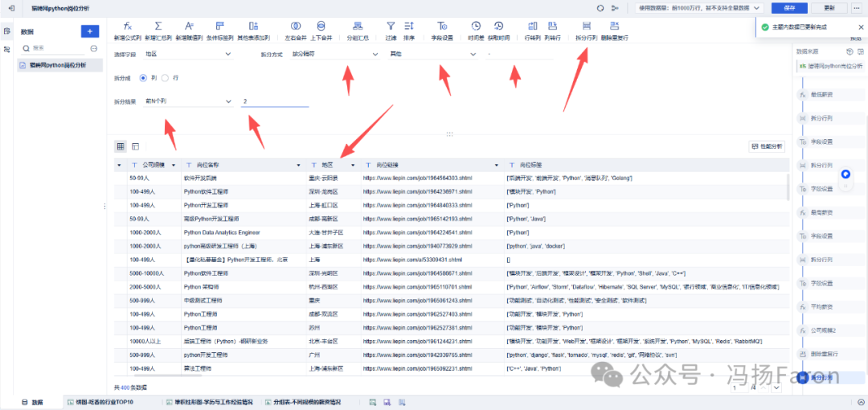Open the 岗位链接 column header dropdown arrow
The image size is (868, 410).
click(497, 165)
